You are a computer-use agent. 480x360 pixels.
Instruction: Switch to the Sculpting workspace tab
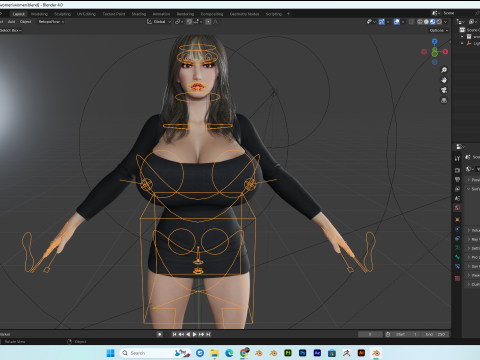(x=62, y=14)
